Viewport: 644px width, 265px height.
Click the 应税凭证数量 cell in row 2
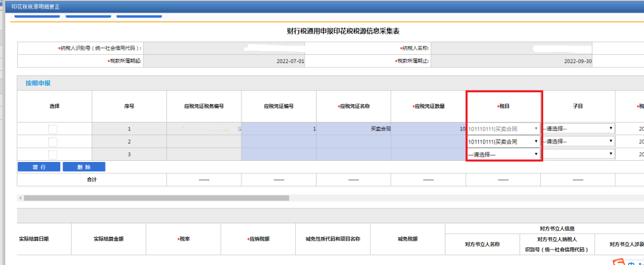click(428, 142)
